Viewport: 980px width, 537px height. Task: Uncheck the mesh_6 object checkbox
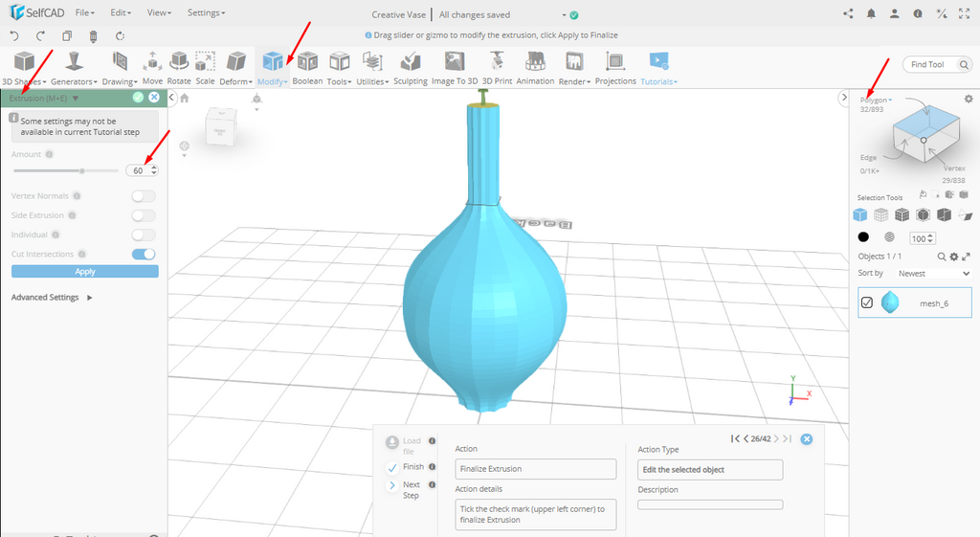coord(867,302)
